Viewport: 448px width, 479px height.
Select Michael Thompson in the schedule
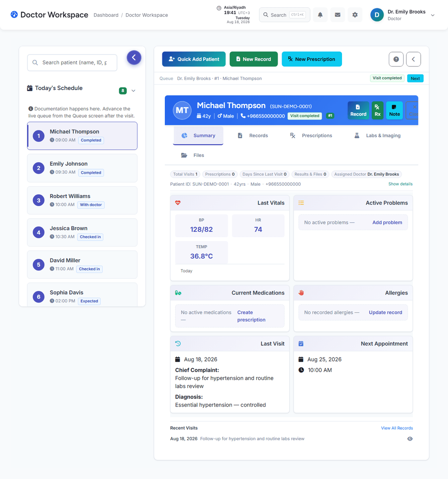(82, 136)
